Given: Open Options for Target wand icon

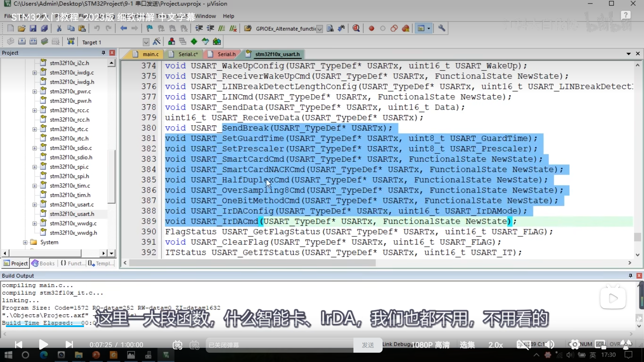Looking at the screenshot, I should pos(156,42).
